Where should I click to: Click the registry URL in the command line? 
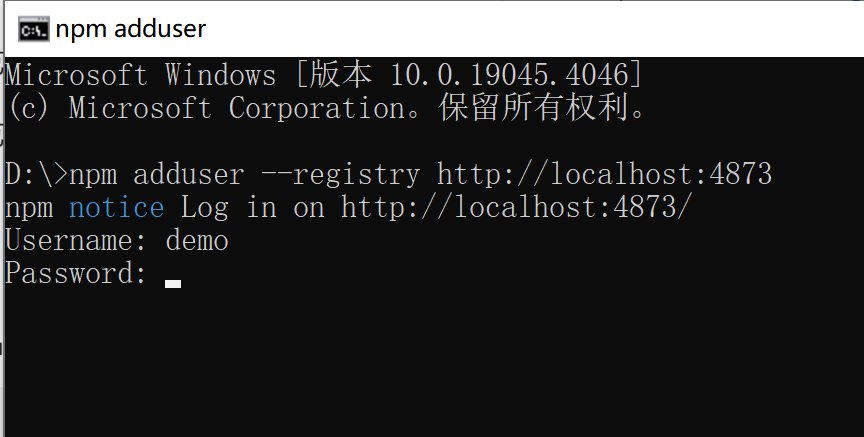[604, 174]
